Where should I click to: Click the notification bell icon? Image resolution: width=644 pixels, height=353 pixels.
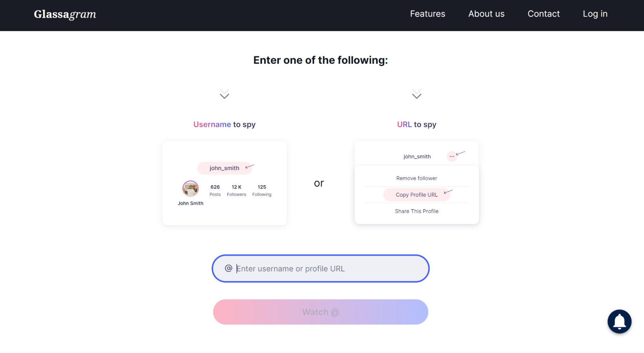619,321
